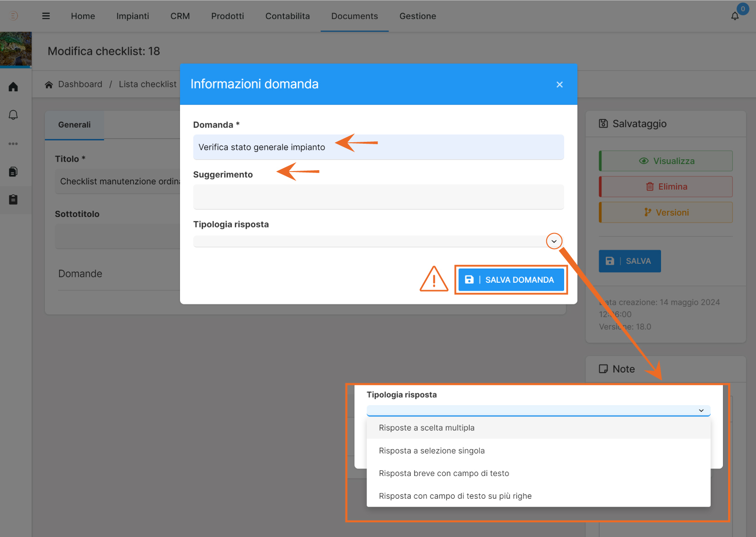Viewport: 756px width, 537px height.
Task: Select Risposta a selezione singola option
Action: click(x=431, y=450)
